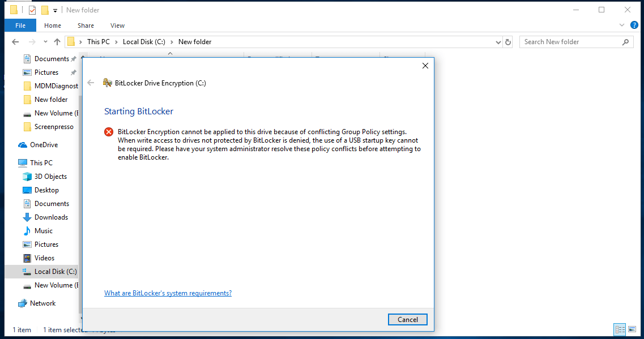The height and width of the screenshot is (339, 644).
Task: Open the BitLocker Drive Encryption shield icon
Action: (107, 82)
